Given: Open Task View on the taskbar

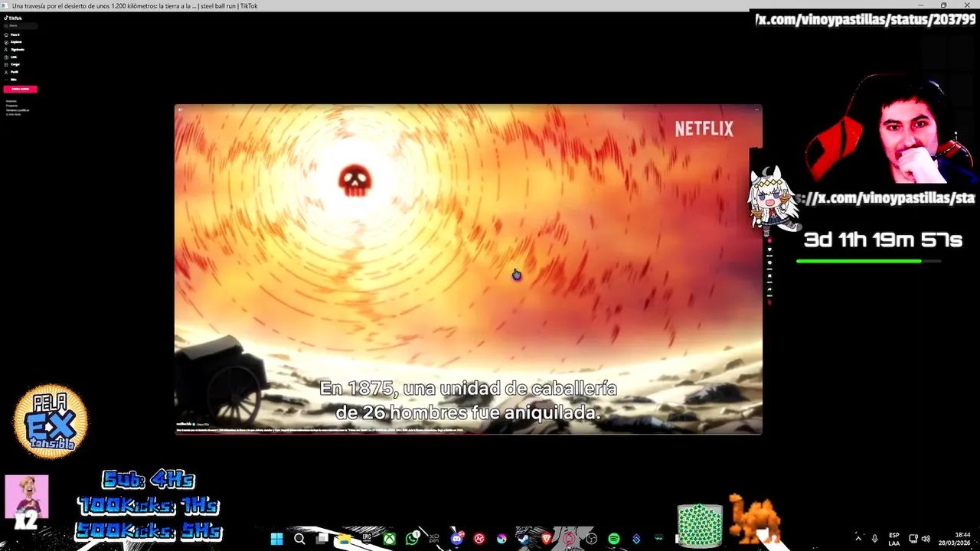Looking at the screenshot, I should tap(322, 539).
